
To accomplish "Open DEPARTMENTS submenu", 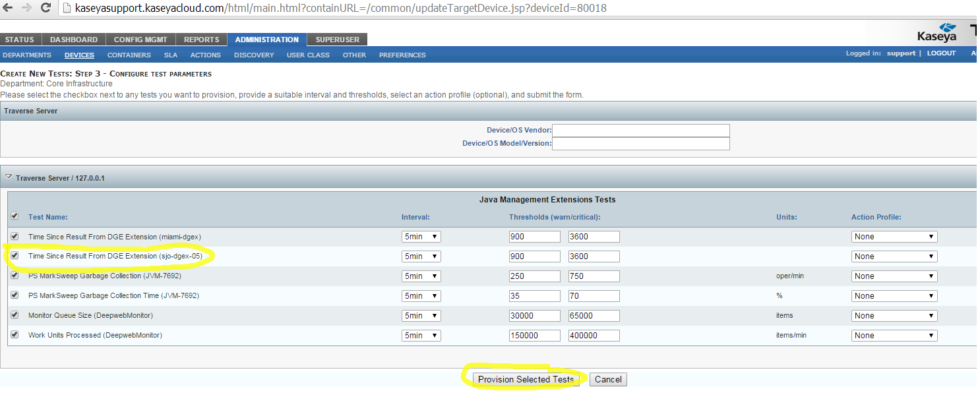I will pos(27,55).
